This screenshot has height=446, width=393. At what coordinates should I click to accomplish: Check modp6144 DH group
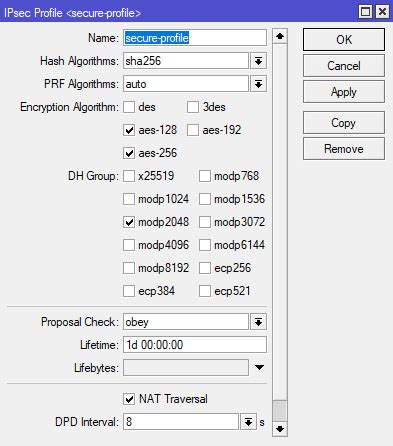(x=205, y=245)
